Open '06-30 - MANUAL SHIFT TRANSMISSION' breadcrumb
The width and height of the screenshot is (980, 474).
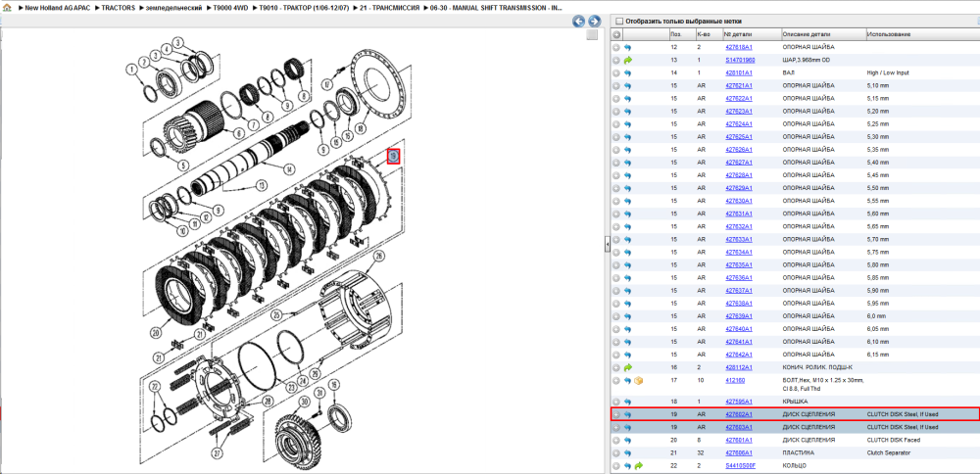point(495,8)
